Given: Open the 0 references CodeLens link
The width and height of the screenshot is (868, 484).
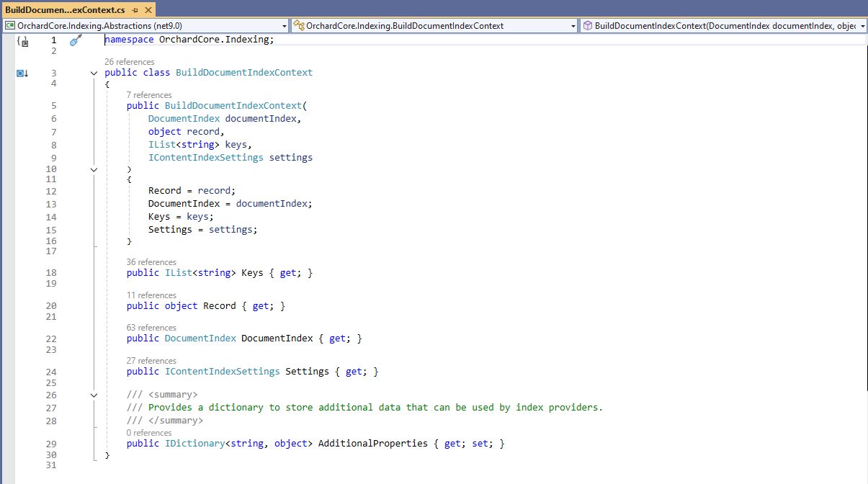Looking at the screenshot, I should (149, 433).
